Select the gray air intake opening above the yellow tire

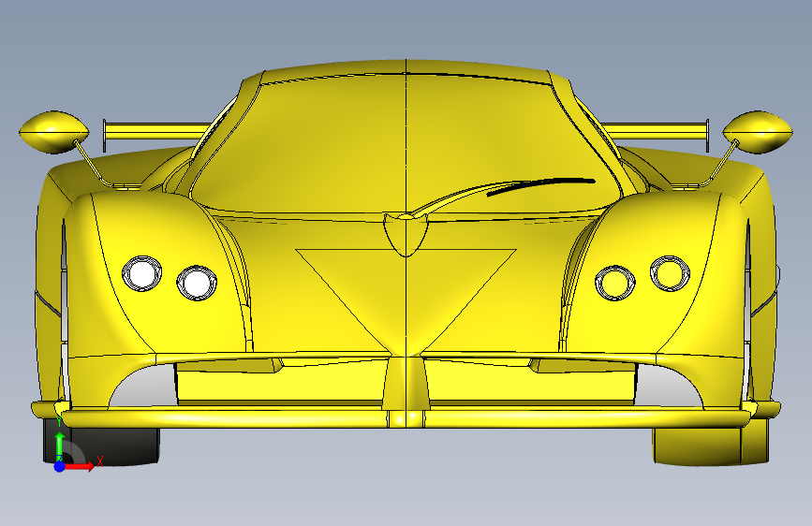point(670,386)
